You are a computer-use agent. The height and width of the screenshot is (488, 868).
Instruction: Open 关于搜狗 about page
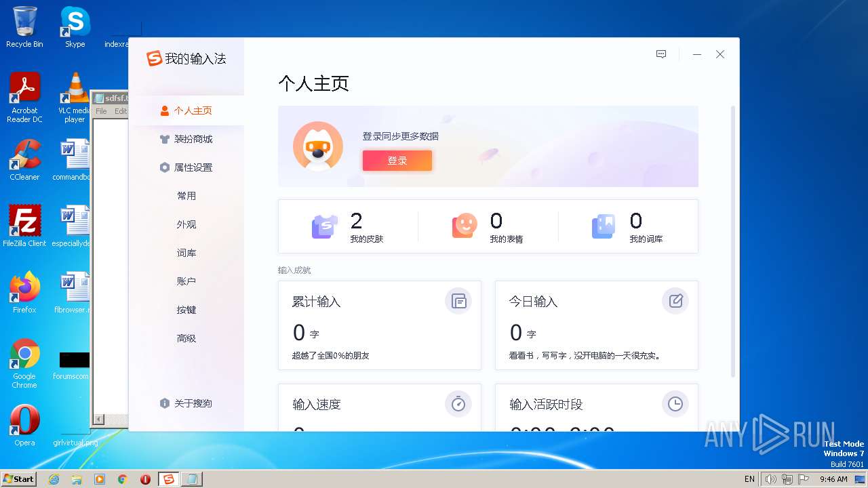[x=186, y=403]
